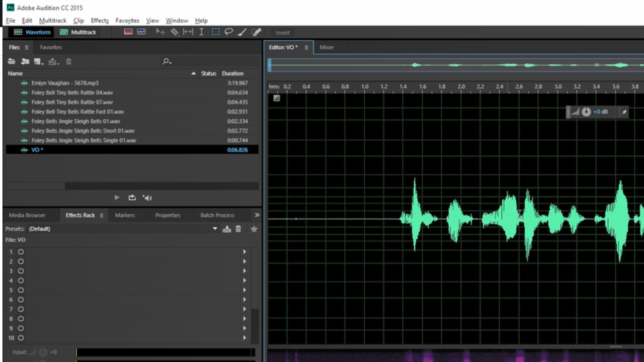Screen dimensions: 644x362
Task: Open the Effects menu
Action: pyautogui.click(x=99, y=21)
